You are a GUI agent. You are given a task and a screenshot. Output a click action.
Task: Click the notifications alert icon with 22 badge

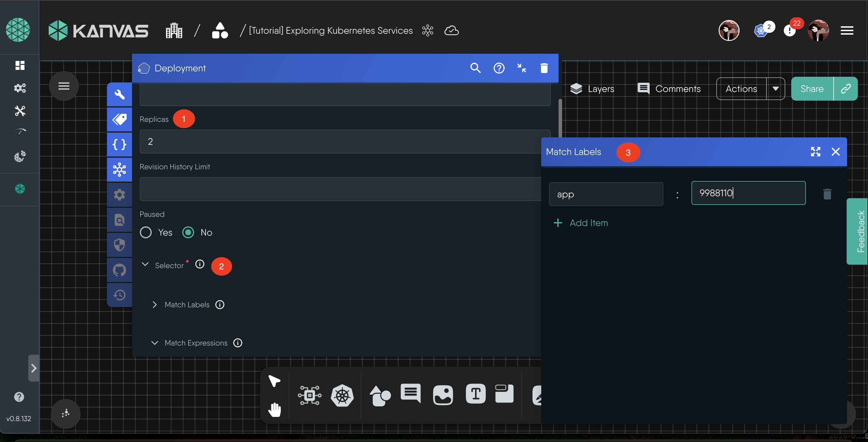coord(789,31)
